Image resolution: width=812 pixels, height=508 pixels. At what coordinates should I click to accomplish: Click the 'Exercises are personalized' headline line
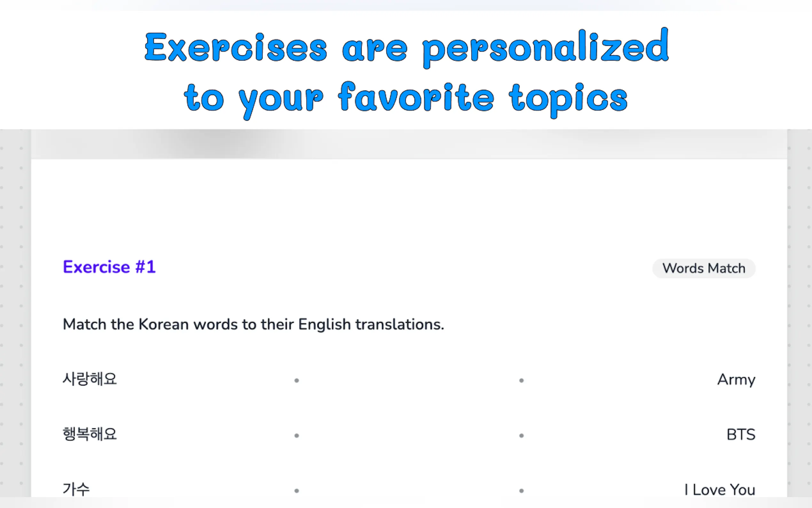click(406, 48)
